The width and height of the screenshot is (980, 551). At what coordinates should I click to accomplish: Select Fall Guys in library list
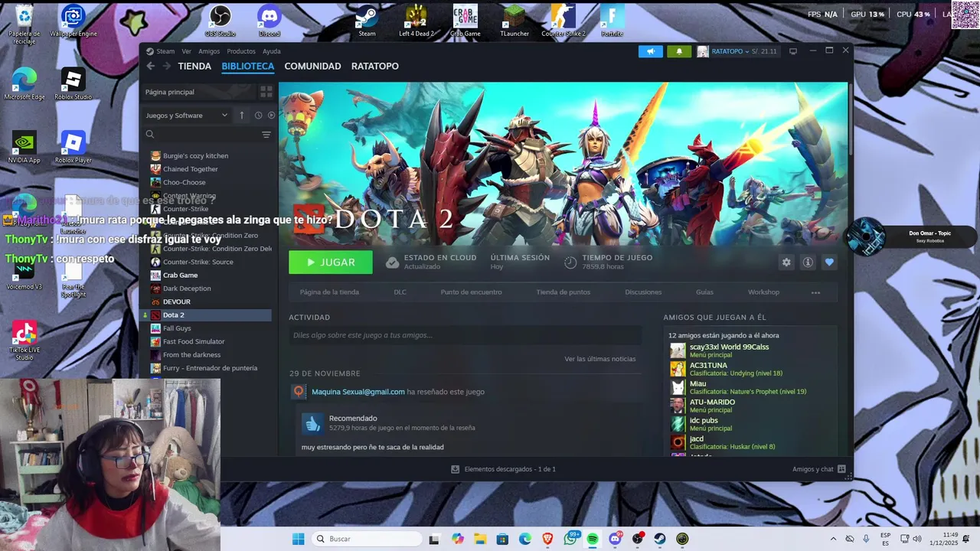177,328
